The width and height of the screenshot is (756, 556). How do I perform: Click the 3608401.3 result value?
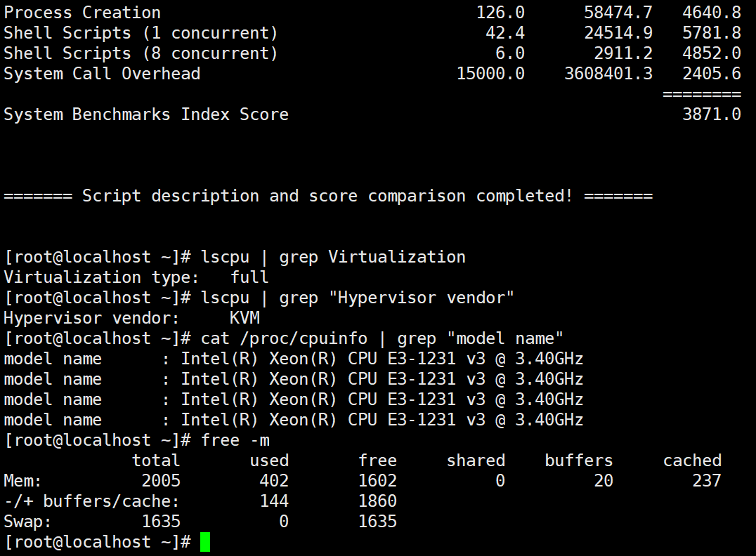608,74
